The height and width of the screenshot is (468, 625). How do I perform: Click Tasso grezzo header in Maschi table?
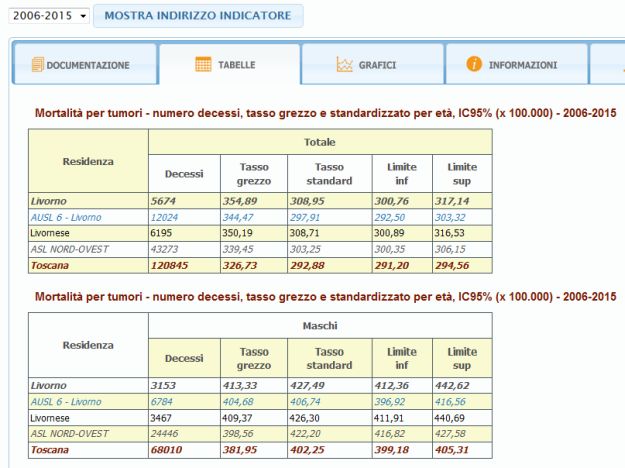pos(253,358)
